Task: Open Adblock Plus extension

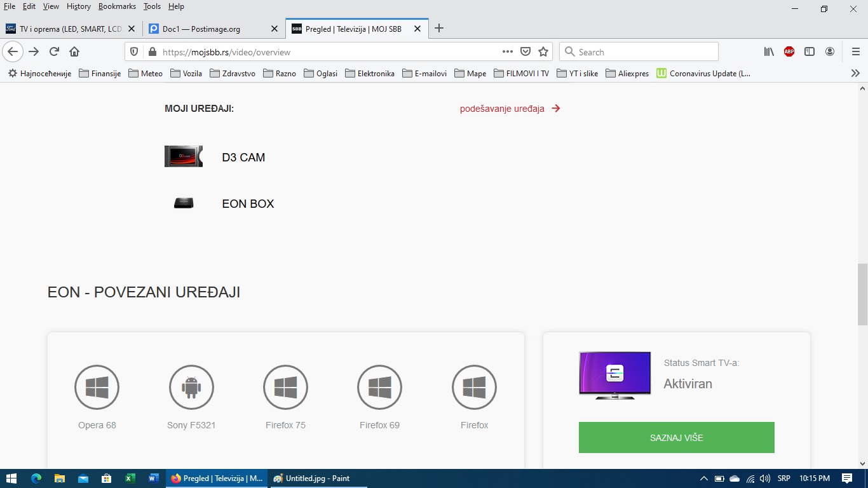Action: click(x=789, y=51)
